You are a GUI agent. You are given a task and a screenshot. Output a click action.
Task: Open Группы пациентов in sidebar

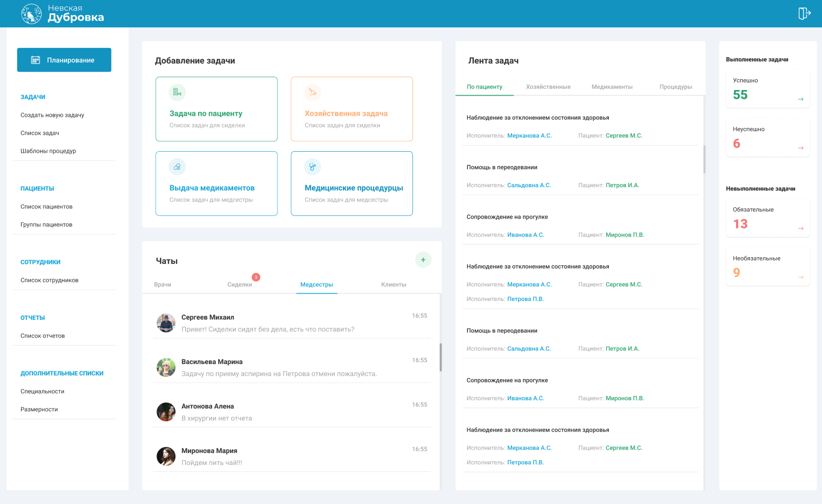pos(46,225)
